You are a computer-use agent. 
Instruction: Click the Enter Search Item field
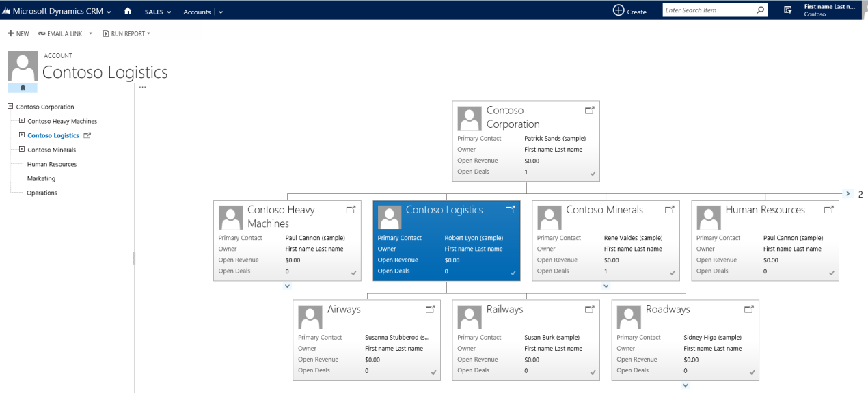pos(709,10)
